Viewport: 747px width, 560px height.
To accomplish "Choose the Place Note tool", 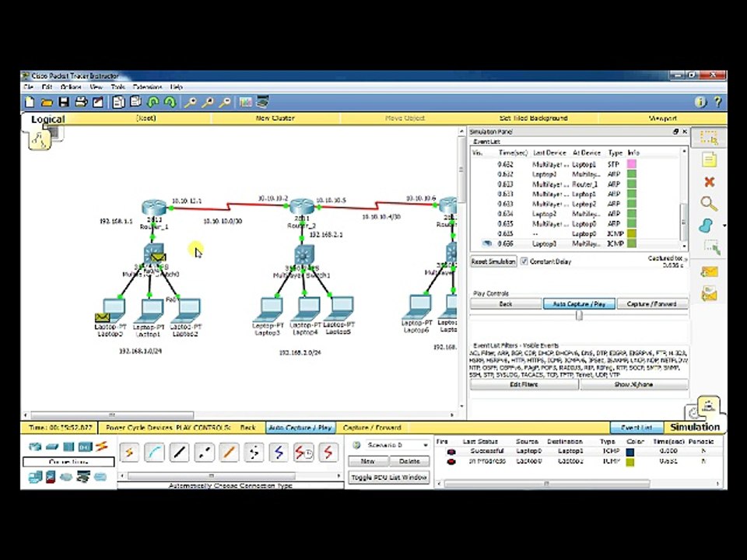I will point(709,159).
